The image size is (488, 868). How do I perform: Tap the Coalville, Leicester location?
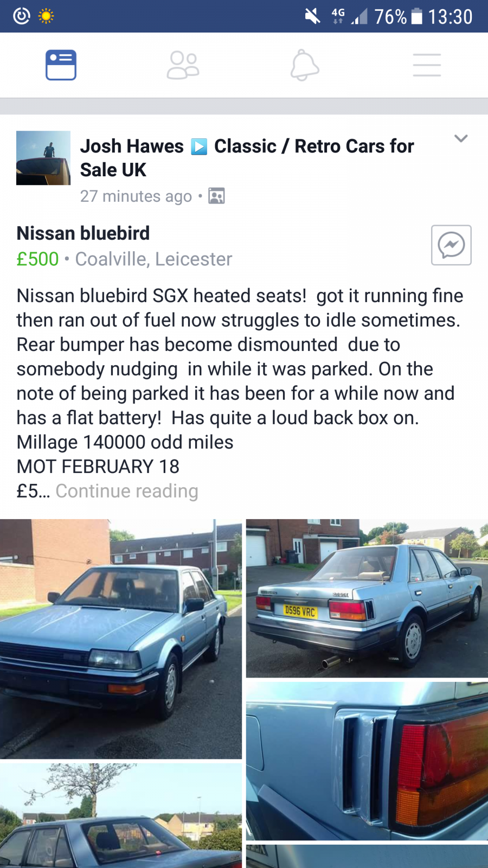(x=153, y=259)
